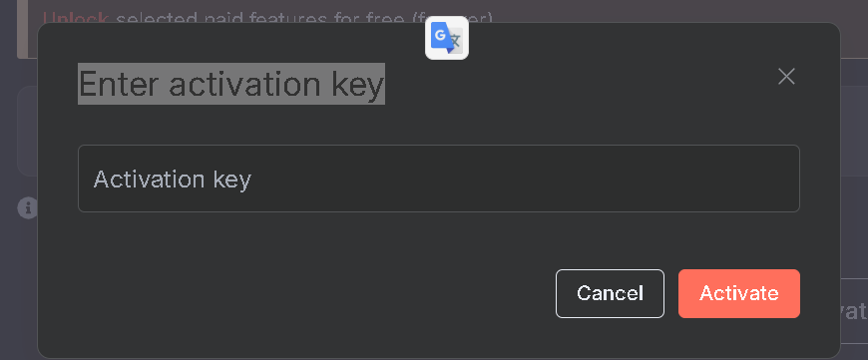Click the selected dialog title text
This screenshot has width=868, height=360.
tap(231, 84)
